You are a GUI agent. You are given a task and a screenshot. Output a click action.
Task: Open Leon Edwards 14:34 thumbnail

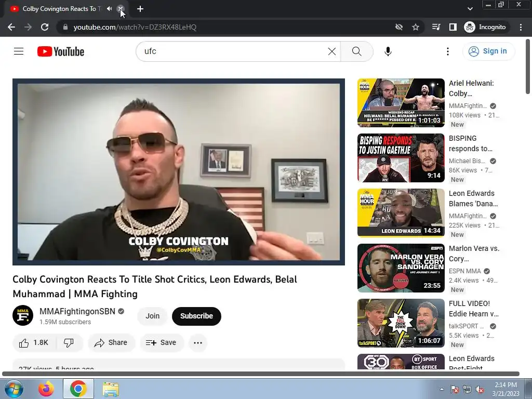tap(401, 212)
